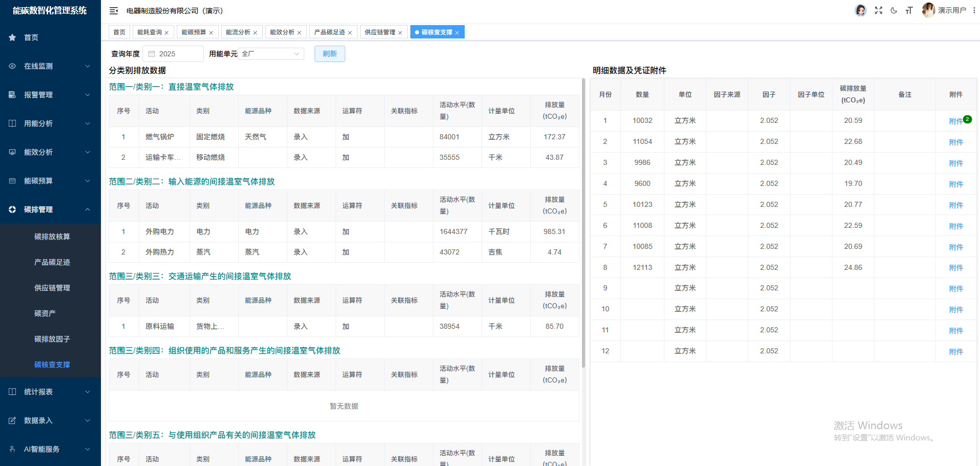Click the font size adjustment icon
Viewport: 980px width, 466px height.
click(x=909, y=10)
